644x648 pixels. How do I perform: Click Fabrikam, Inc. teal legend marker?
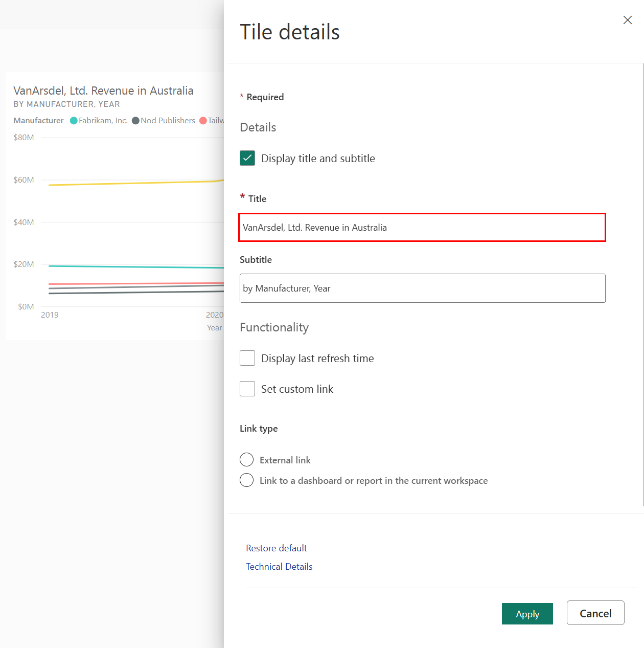point(74,121)
